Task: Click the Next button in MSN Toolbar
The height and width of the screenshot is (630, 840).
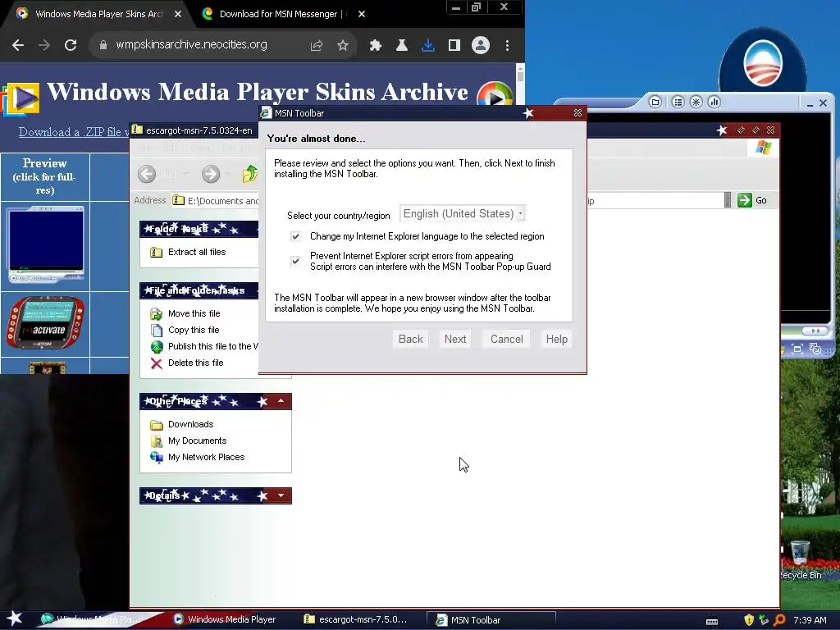Action: pos(454,339)
